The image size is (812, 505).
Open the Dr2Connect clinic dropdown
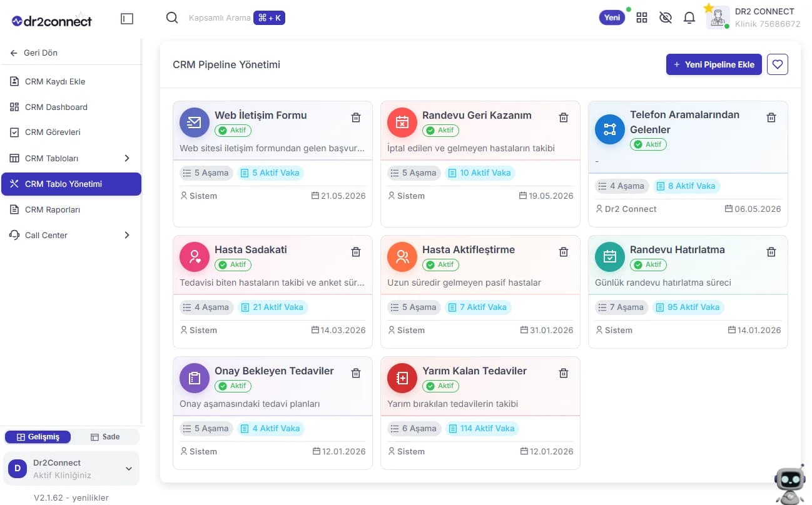click(71, 469)
